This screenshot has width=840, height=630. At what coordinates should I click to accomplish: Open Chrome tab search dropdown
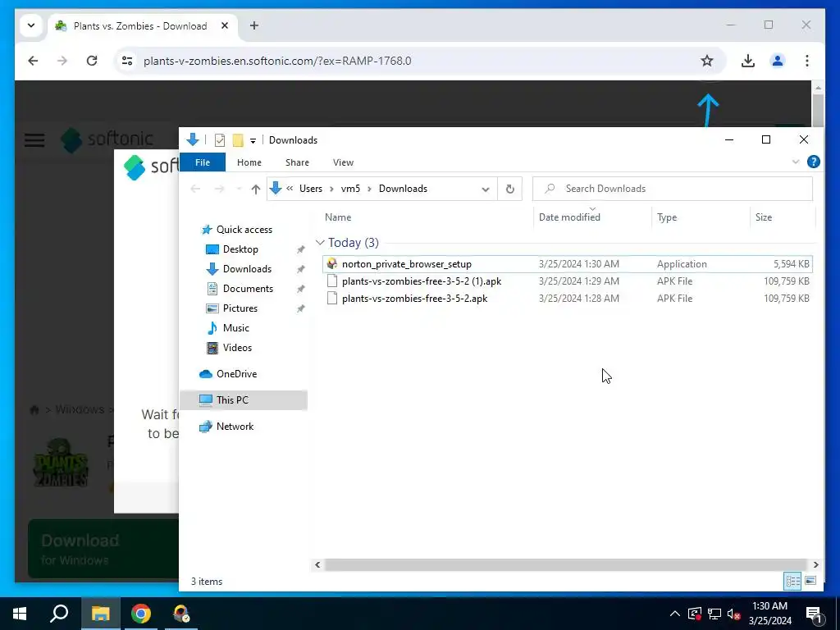click(31, 25)
